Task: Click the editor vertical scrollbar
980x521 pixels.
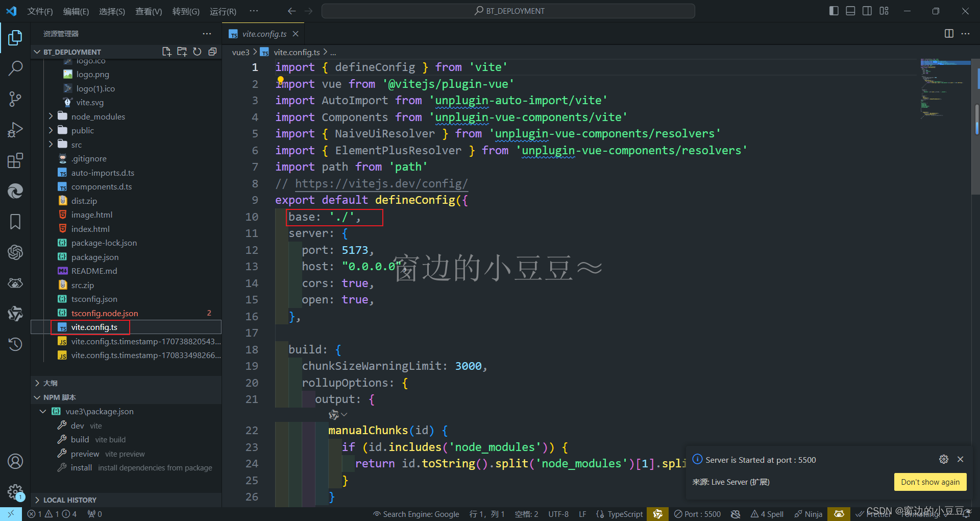Action: pos(976,126)
